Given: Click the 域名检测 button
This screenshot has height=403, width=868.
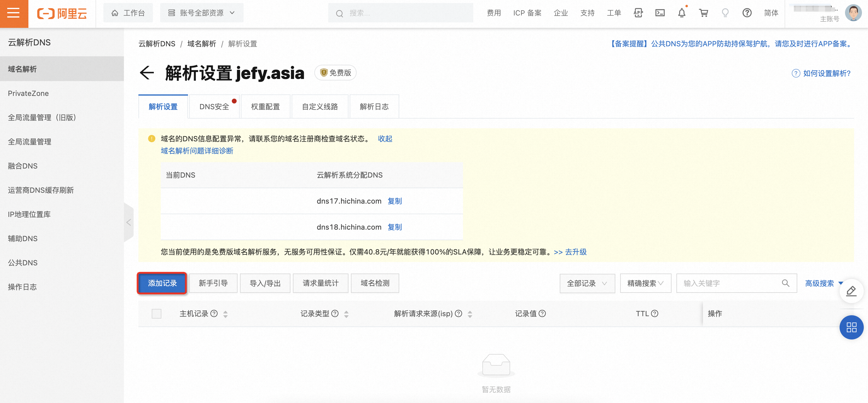Looking at the screenshot, I should pos(375,283).
